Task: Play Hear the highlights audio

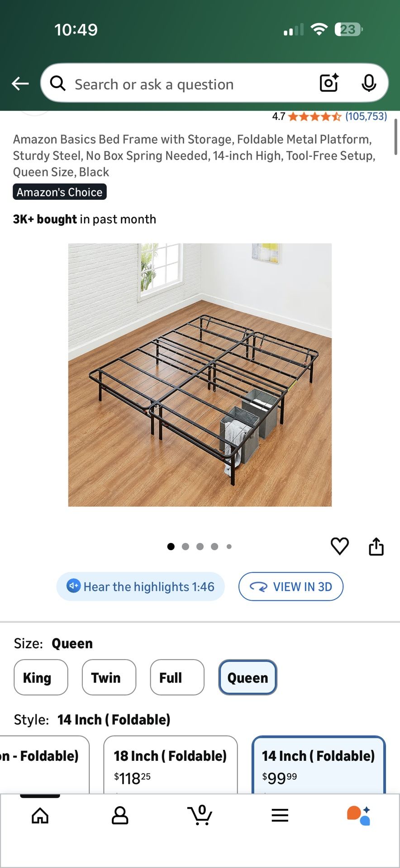Action: tap(140, 586)
